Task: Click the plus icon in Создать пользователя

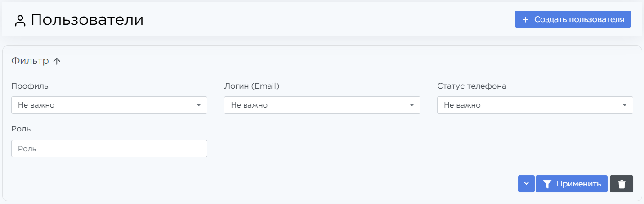Action: point(525,20)
